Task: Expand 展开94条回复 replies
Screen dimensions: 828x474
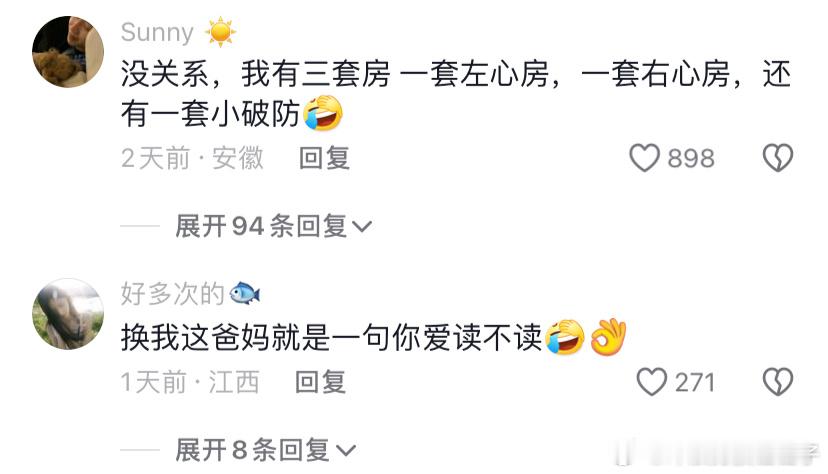Action: tap(274, 226)
